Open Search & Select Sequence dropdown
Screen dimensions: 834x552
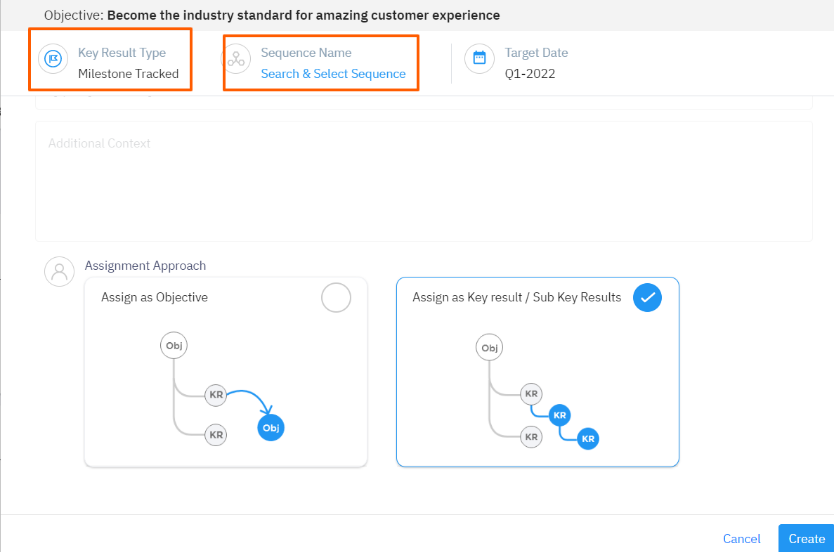[333, 74]
